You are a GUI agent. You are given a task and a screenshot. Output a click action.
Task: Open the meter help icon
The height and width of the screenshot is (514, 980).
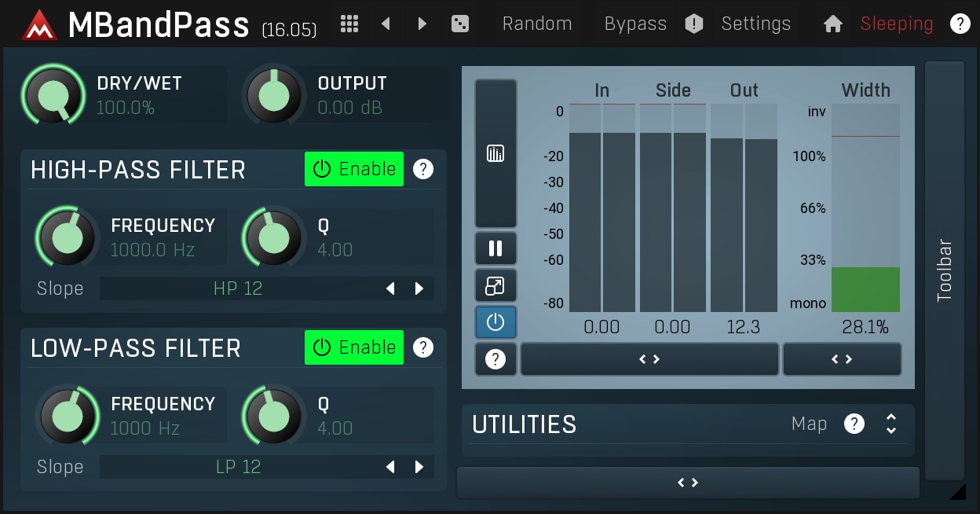(x=495, y=359)
